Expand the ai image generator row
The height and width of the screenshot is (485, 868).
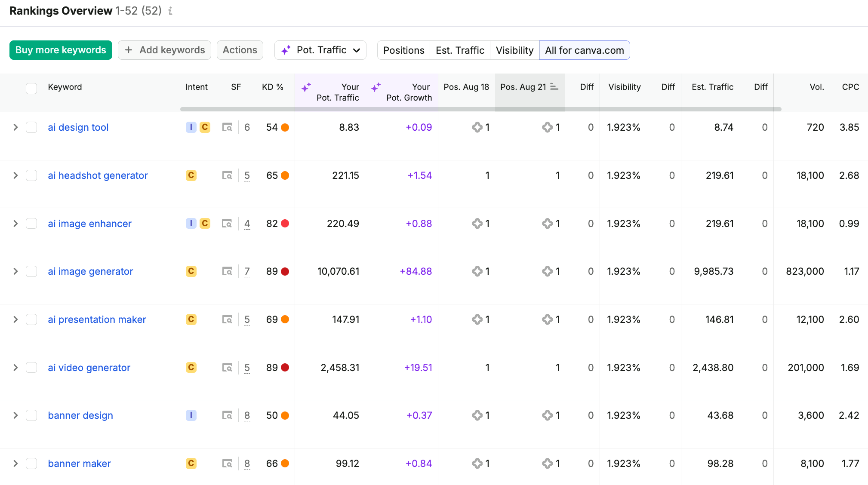click(x=15, y=271)
